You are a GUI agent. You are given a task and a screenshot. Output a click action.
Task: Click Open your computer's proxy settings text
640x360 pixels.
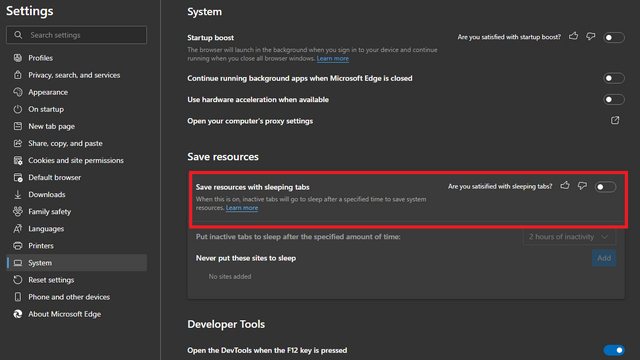(x=250, y=121)
